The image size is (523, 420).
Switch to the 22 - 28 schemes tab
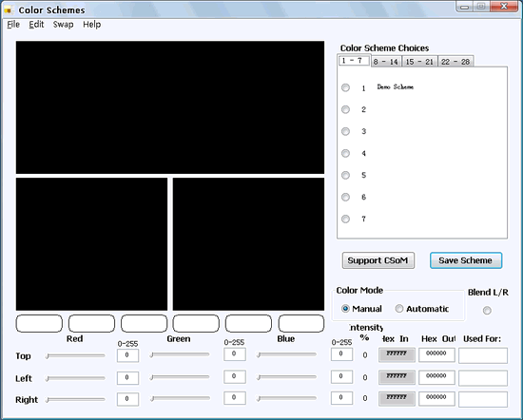[x=455, y=62]
